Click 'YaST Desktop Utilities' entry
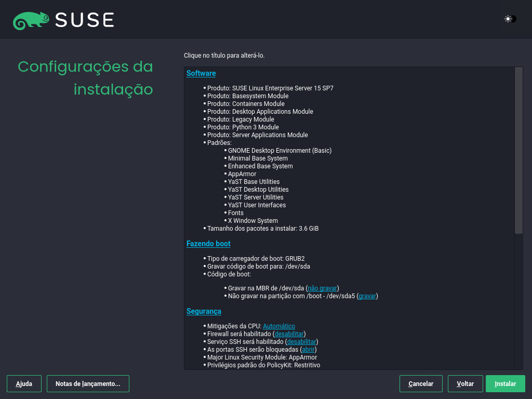This screenshot has height=399, width=532. (258, 190)
